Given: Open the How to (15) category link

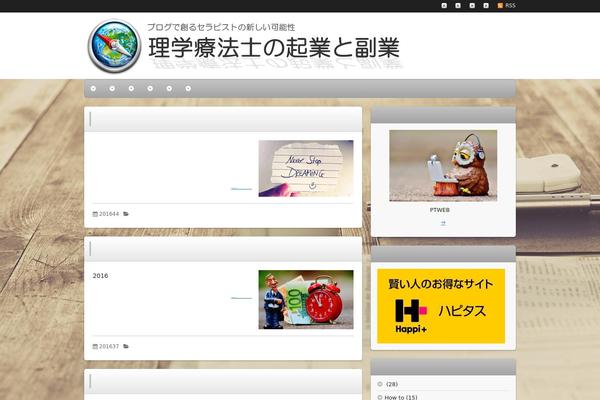Looking at the screenshot, I should [x=401, y=397].
